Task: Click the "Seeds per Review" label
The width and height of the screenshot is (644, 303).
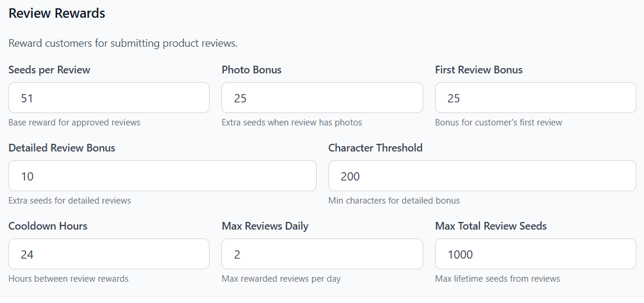Action: point(49,70)
